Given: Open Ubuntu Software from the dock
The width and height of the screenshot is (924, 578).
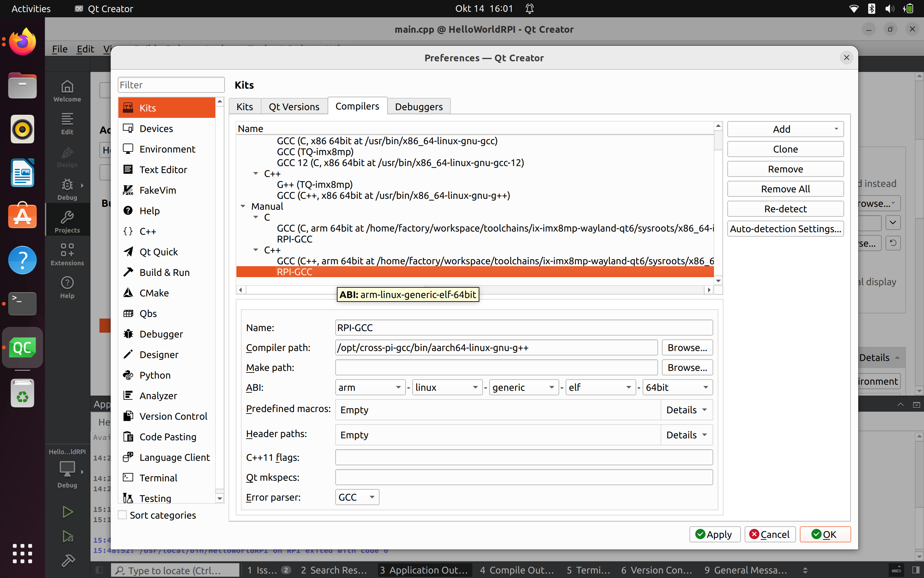Looking at the screenshot, I should [x=22, y=215].
